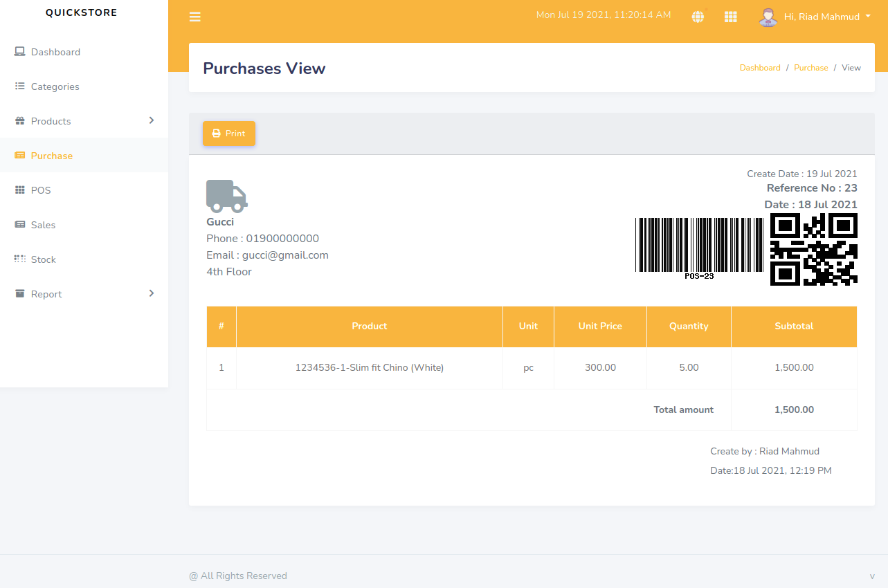Image resolution: width=888 pixels, height=588 pixels.
Task: Click the quantity value '5.00'
Action: (689, 367)
